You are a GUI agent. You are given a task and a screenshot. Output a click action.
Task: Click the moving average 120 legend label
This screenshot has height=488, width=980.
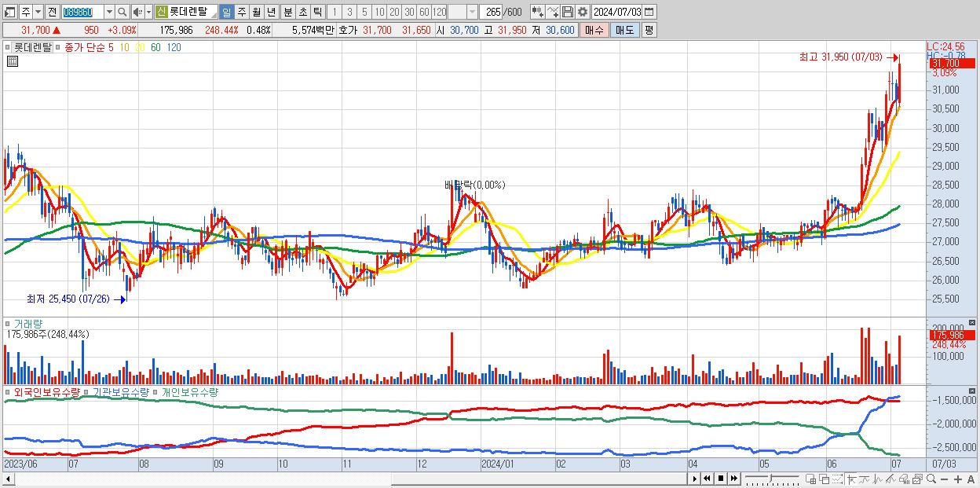click(x=174, y=47)
